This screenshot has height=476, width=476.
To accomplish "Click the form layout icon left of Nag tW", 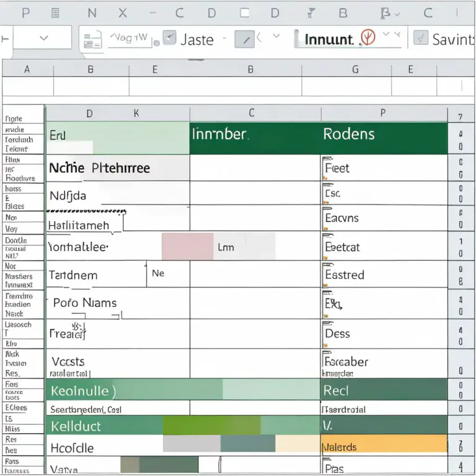I will click(92, 40).
